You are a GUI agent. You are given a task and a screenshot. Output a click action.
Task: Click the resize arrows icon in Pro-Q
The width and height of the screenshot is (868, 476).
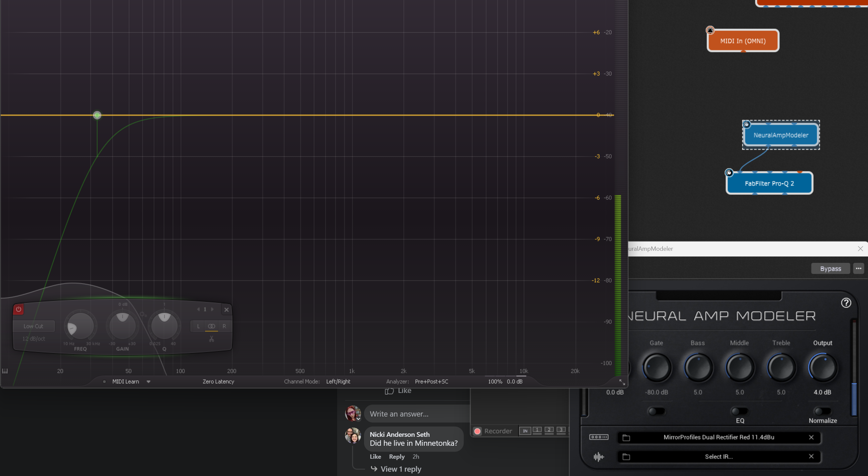(x=622, y=382)
